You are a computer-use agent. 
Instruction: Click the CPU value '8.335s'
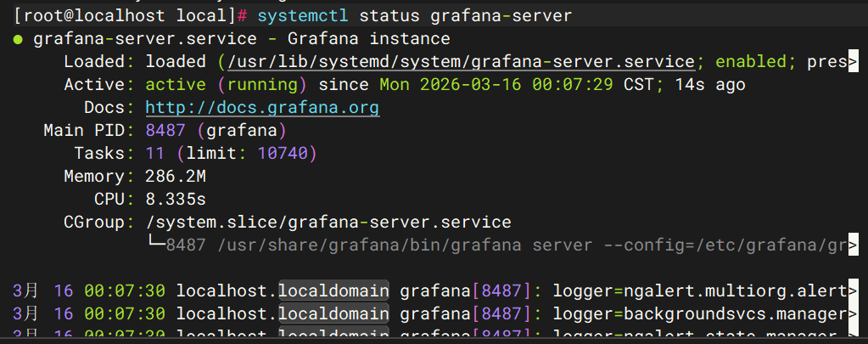pos(176,200)
